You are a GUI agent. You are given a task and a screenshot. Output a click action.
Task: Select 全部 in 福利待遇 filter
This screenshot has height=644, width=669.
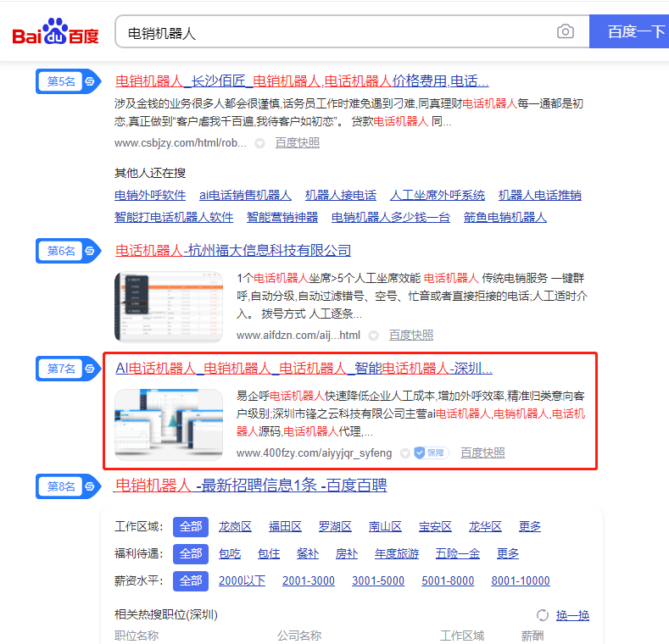pyautogui.click(x=191, y=554)
